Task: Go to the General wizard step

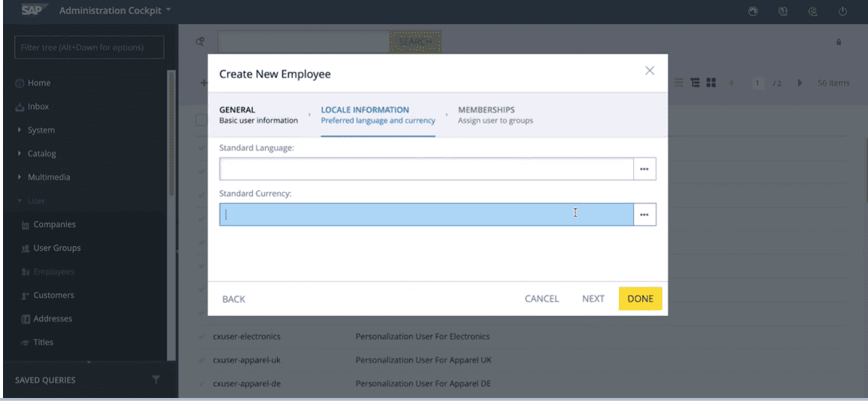Action: 258,114
